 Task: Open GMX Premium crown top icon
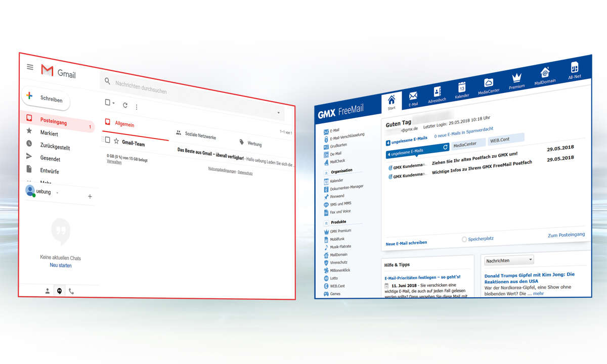pyautogui.click(x=516, y=80)
